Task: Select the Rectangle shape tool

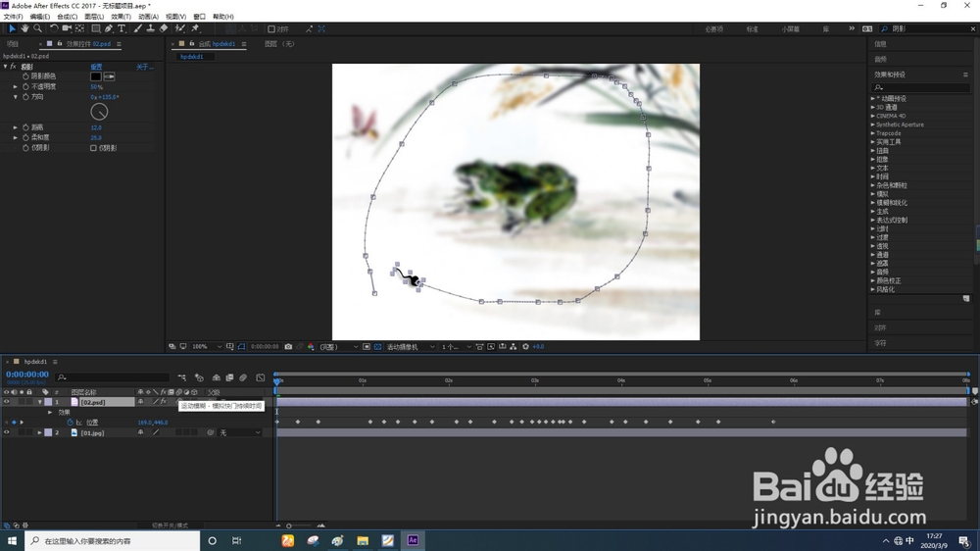Action: [96, 28]
